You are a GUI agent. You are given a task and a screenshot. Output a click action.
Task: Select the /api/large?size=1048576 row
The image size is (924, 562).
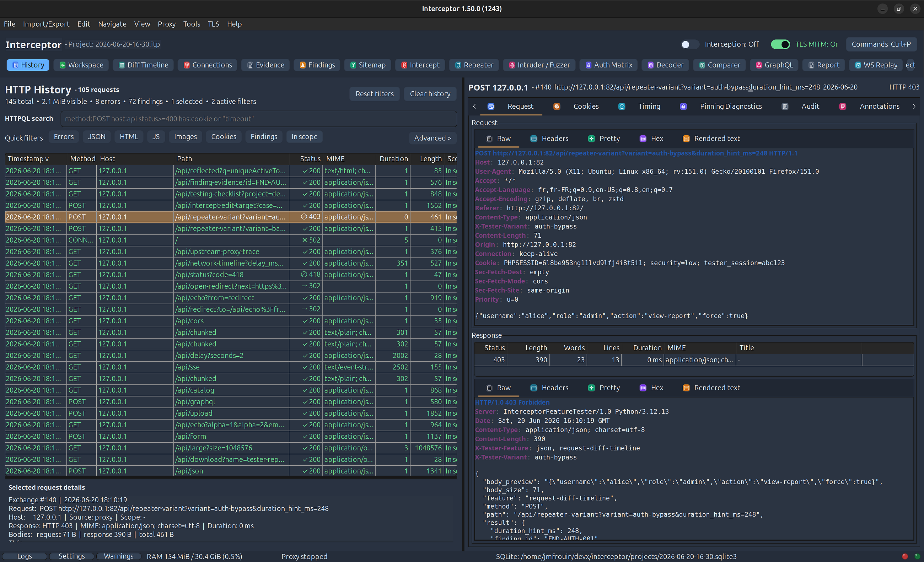(x=231, y=448)
